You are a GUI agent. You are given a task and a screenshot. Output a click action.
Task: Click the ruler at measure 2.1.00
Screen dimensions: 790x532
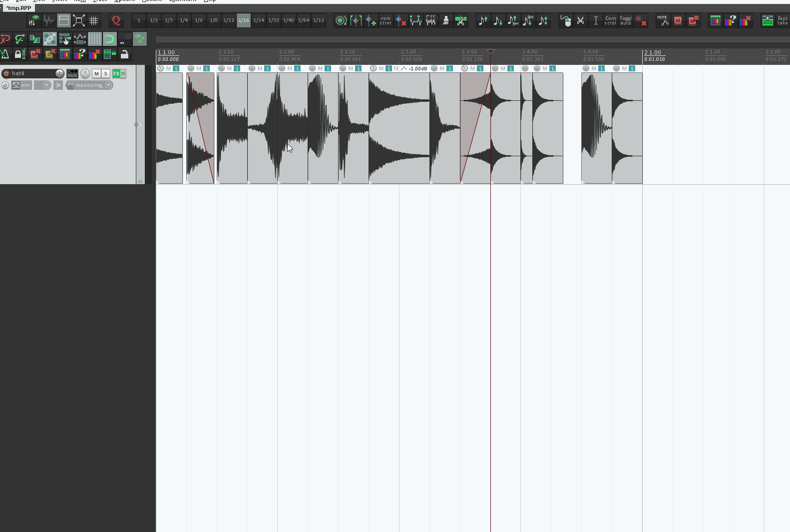[x=653, y=52]
